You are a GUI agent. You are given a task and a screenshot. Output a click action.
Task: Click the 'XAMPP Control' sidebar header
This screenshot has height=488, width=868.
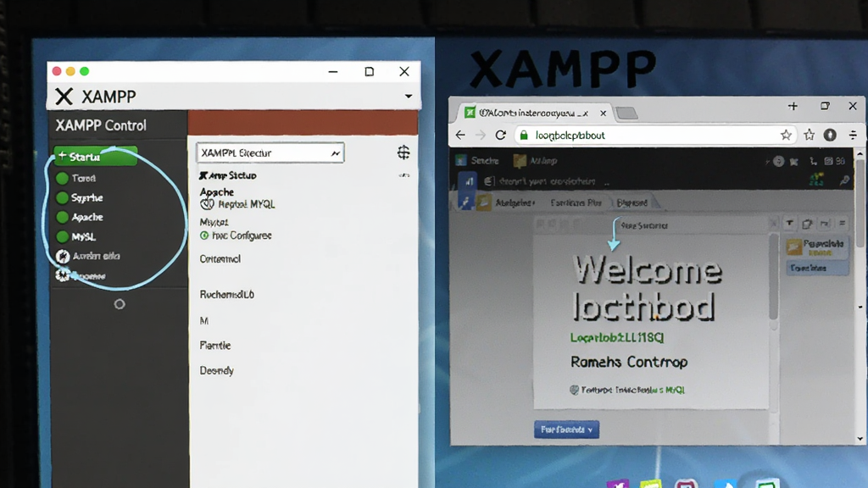tap(101, 125)
